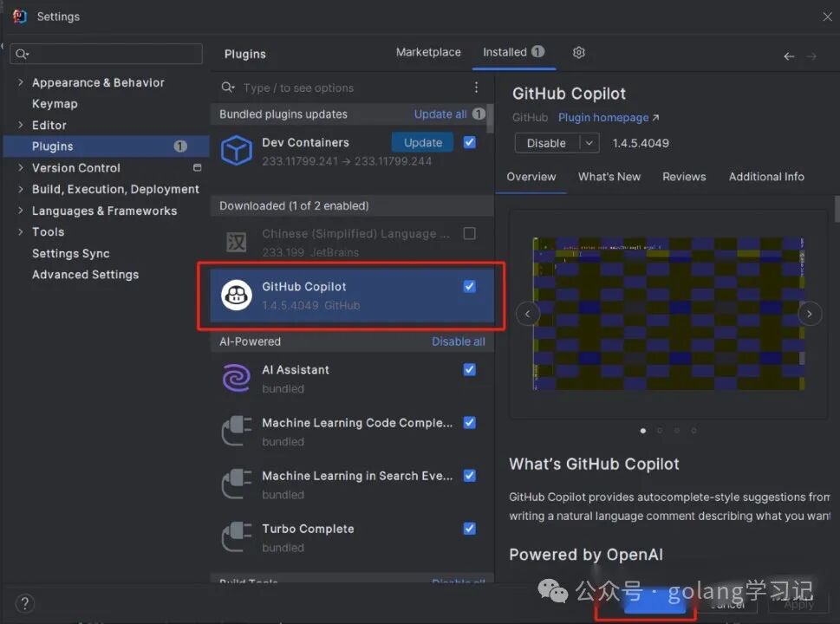Expand the Version Control node

[20, 167]
